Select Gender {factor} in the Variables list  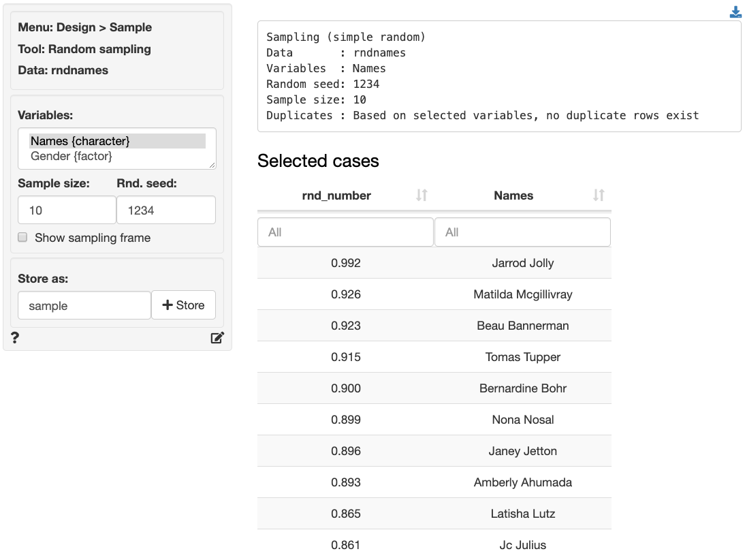[x=72, y=156]
